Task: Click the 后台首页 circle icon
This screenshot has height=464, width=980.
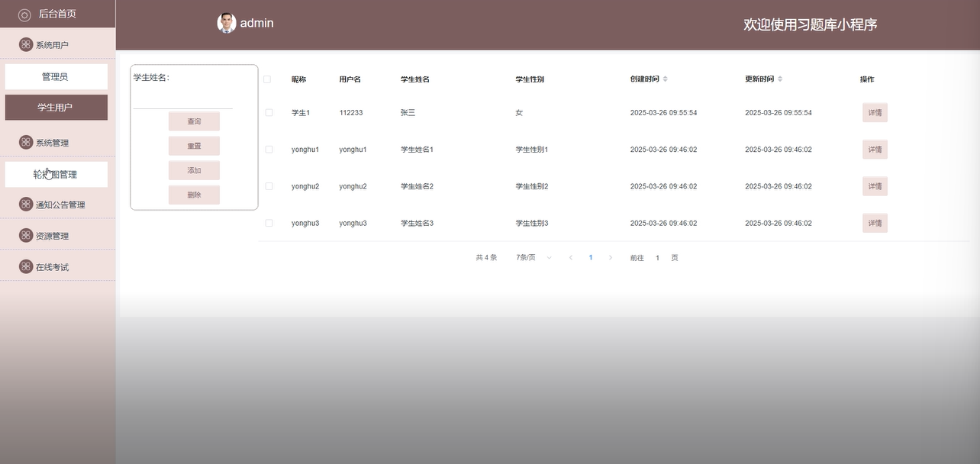Action: pyautogui.click(x=24, y=14)
